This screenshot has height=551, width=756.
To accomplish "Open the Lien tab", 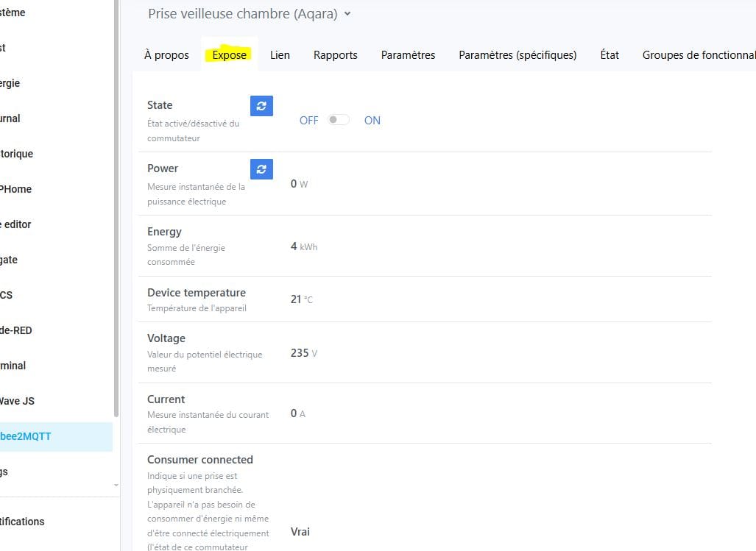I will [x=280, y=55].
